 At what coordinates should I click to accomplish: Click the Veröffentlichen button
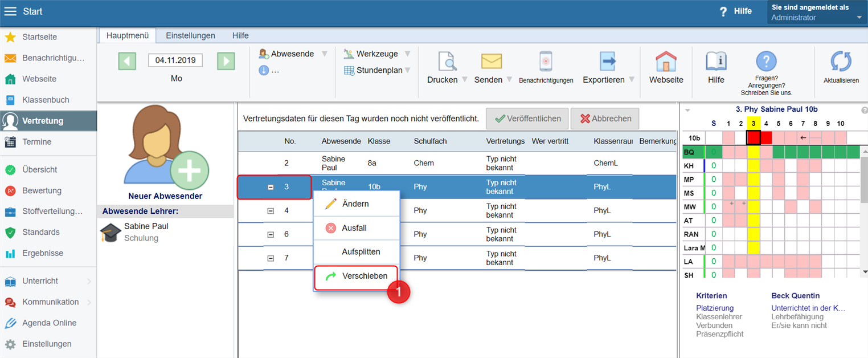click(527, 119)
